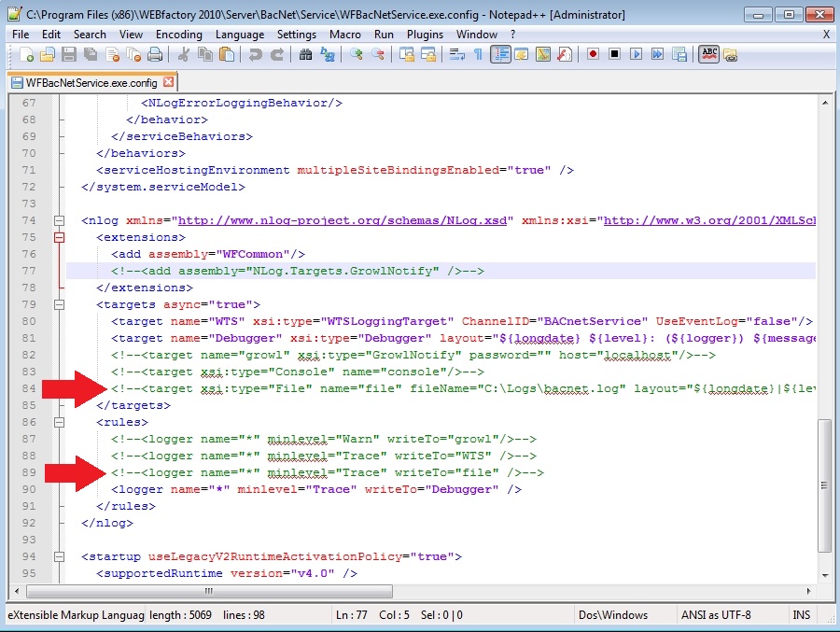
Task: Collapse the nlog element fold marker
Action: [x=59, y=220]
